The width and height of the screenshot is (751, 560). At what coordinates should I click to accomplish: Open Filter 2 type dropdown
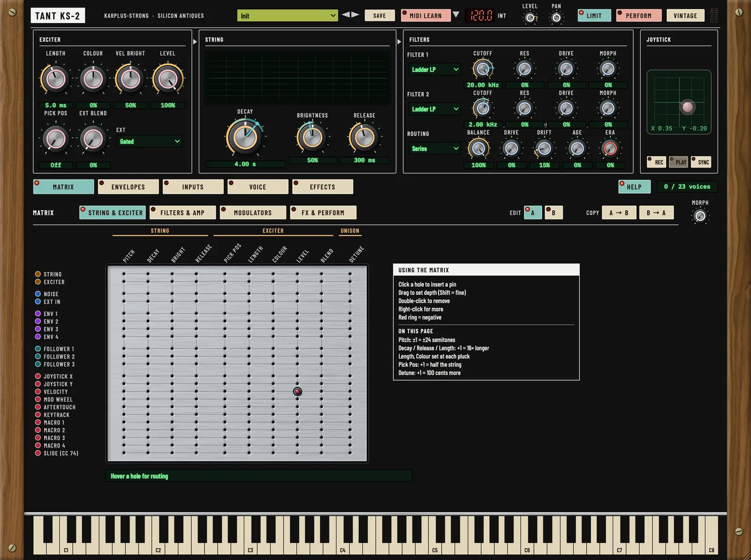tap(435, 109)
